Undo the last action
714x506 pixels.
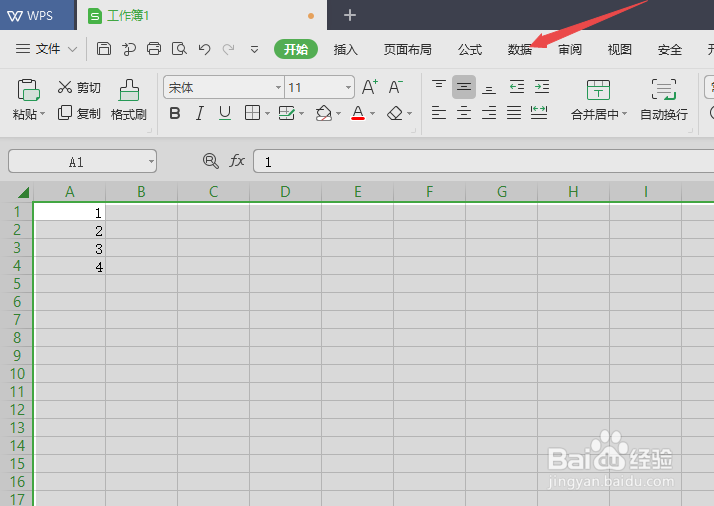click(x=204, y=49)
